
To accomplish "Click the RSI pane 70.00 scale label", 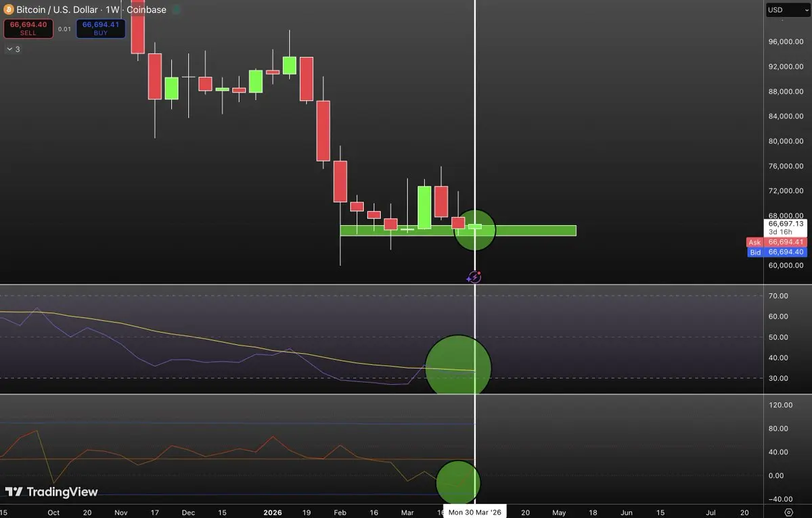I will point(779,296).
